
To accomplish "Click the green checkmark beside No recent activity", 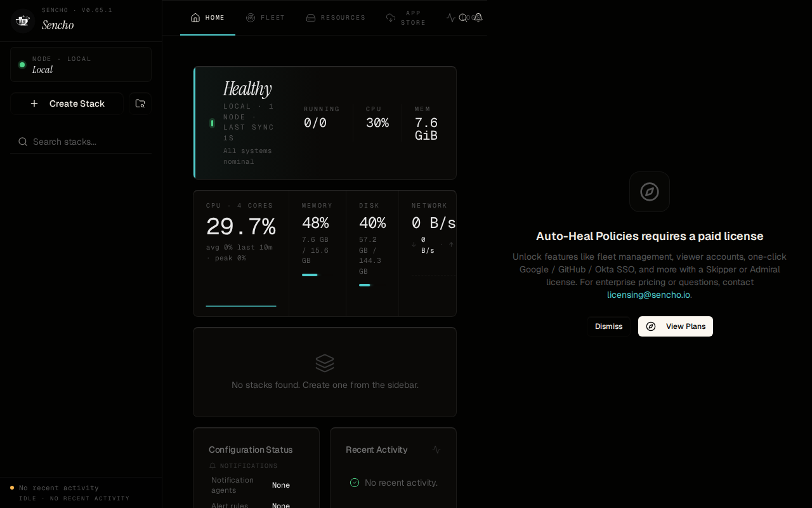I will coord(355,483).
